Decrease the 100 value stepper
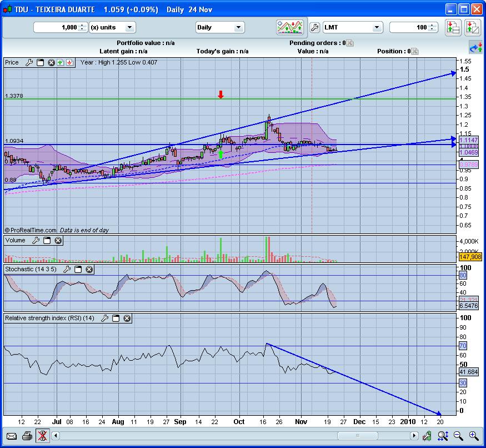The width and height of the screenshot is (486, 448). [432, 29]
